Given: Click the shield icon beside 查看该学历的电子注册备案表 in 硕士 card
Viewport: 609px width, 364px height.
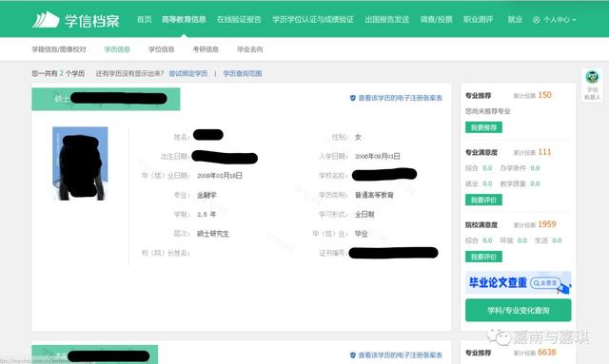Looking at the screenshot, I should tap(353, 98).
